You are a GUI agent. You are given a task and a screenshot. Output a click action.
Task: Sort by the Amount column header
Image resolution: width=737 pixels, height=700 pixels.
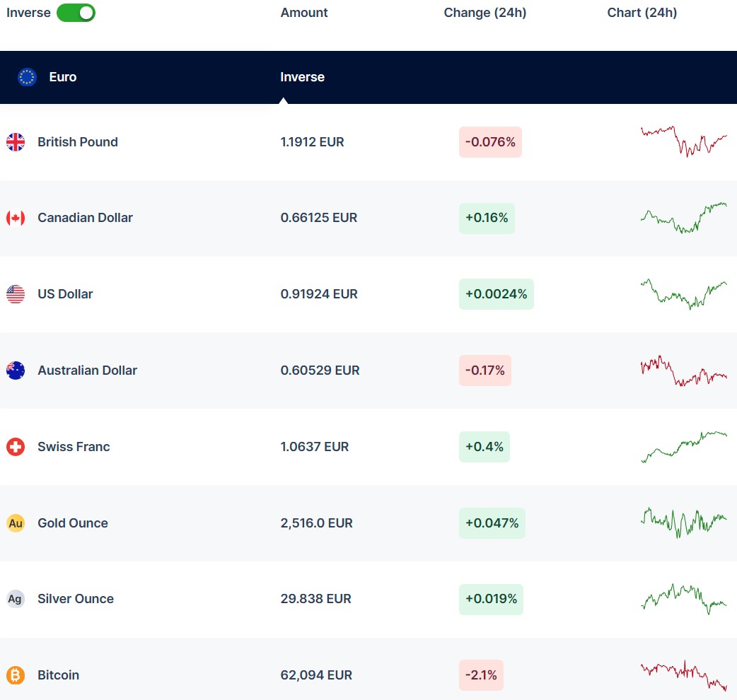coord(304,13)
